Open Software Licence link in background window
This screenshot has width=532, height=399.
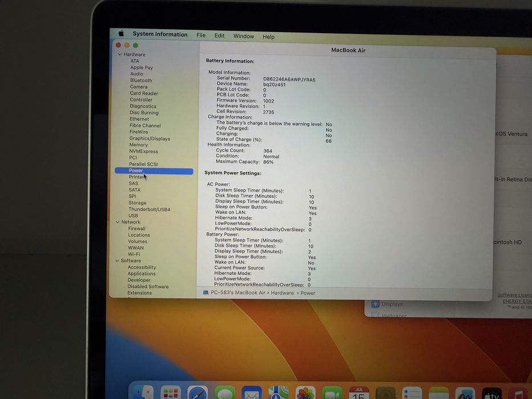click(515, 295)
